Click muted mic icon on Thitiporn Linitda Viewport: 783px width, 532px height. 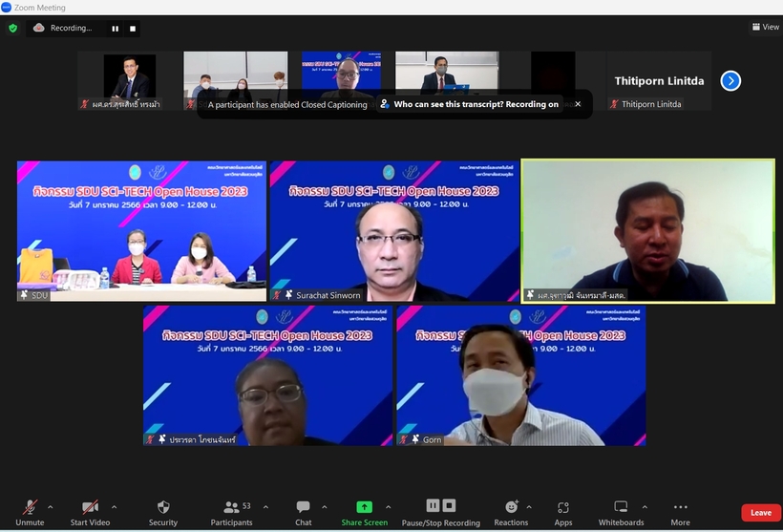[614, 104]
